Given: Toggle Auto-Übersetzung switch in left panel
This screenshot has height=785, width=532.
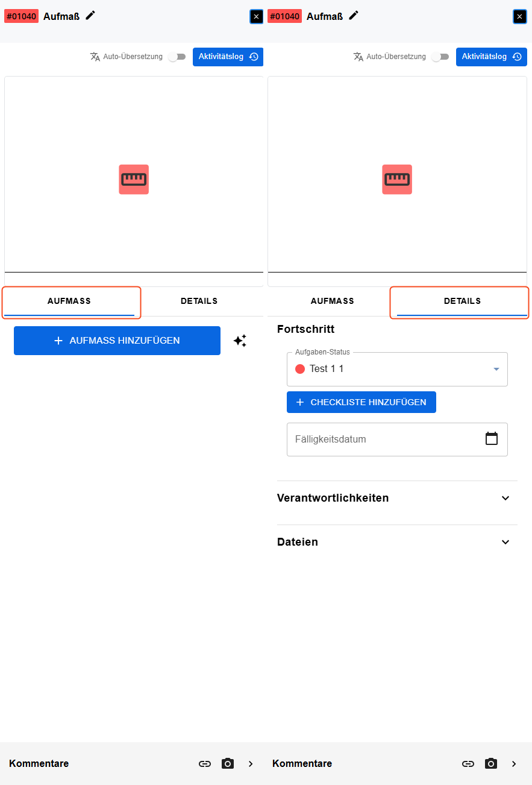Looking at the screenshot, I should (177, 57).
